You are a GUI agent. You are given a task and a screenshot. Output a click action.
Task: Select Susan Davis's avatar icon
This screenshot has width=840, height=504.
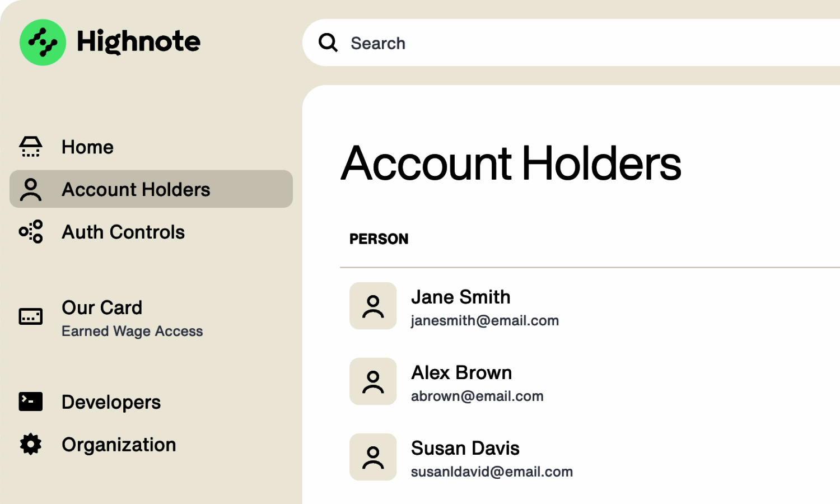pos(373,457)
